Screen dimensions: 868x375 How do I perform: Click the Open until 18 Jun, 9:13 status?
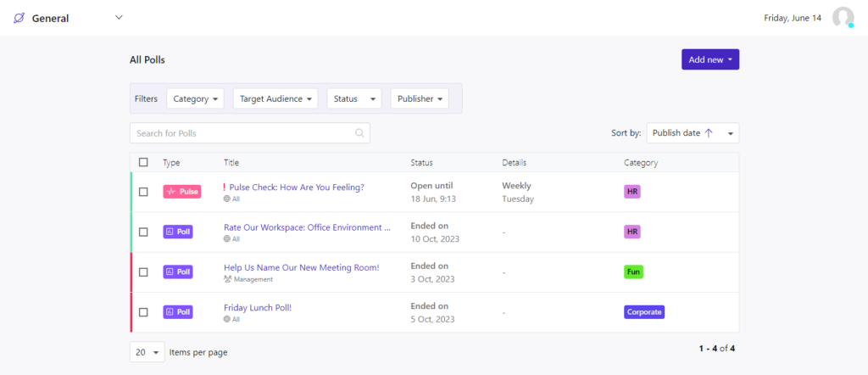coord(433,193)
